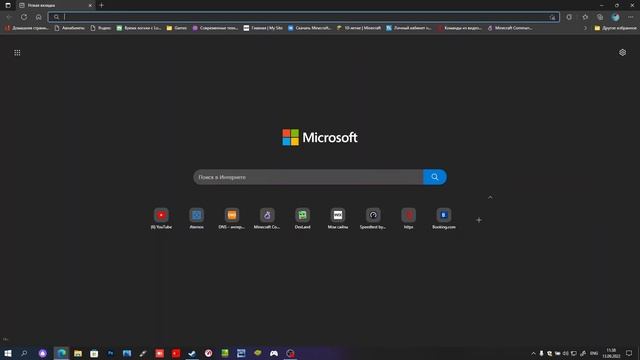Open Photoshop from the taskbar
Screen dimensions: 640x360
click(110, 353)
